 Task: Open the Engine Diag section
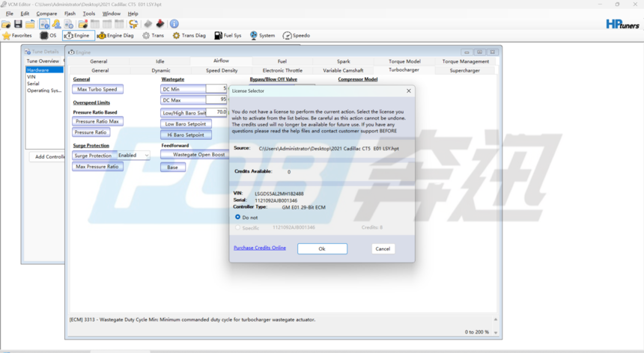(x=115, y=36)
